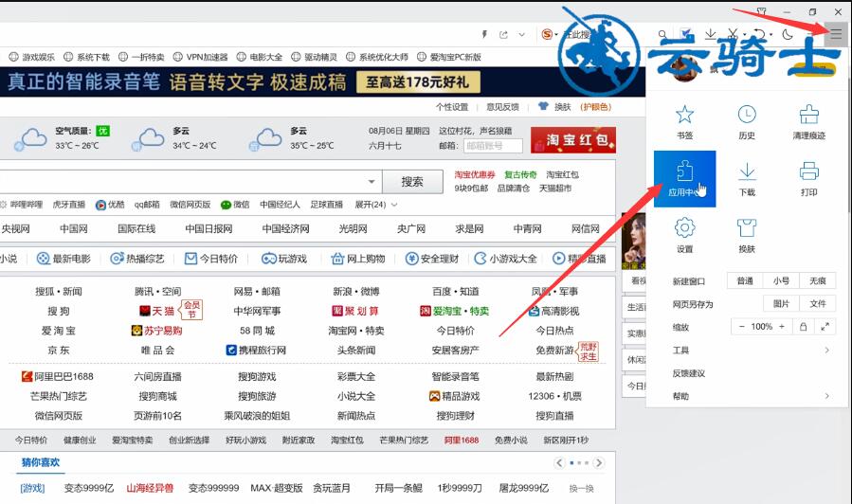
Task: Open the search box dropdown arrow
Action: (x=372, y=181)
